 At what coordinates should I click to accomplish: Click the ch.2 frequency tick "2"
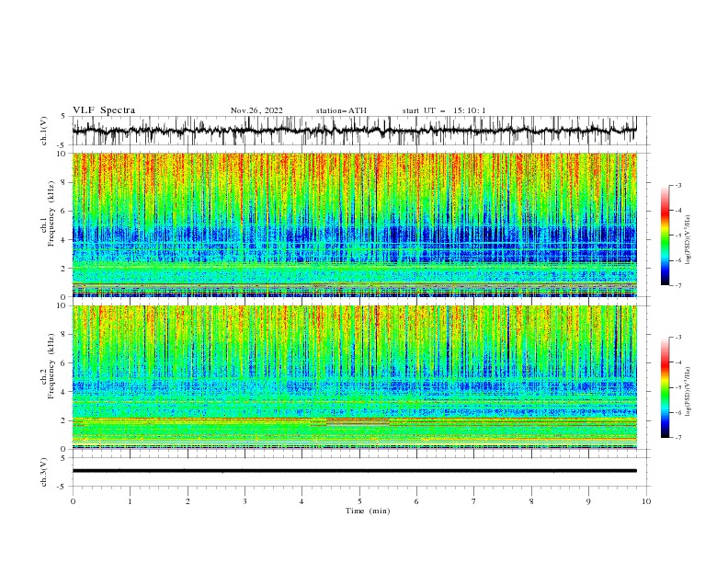[65, 420]
